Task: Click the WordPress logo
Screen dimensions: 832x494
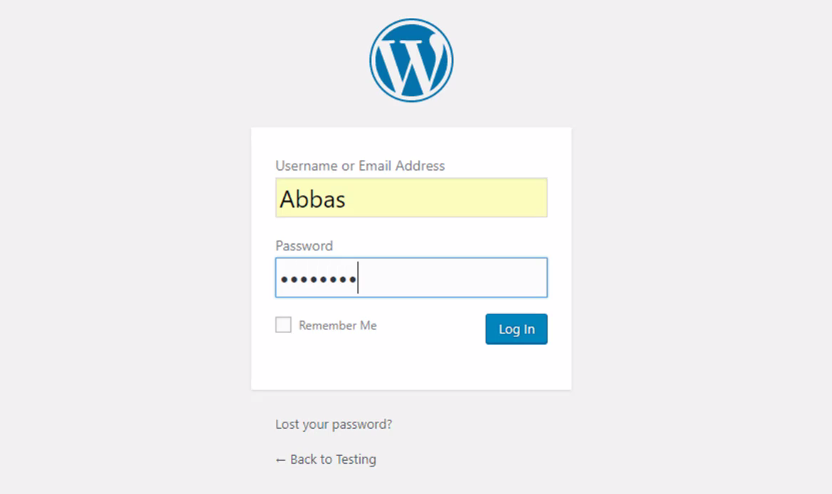Action: coord(411,60)
